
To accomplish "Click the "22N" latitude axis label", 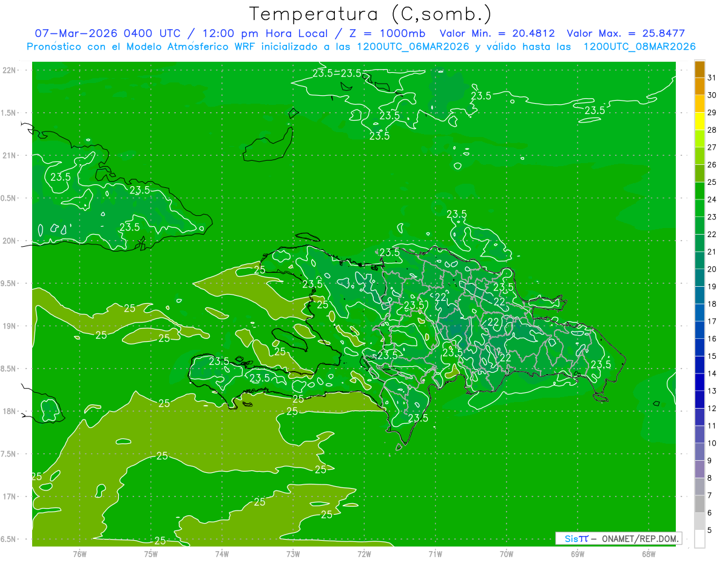I will (10, 70).
